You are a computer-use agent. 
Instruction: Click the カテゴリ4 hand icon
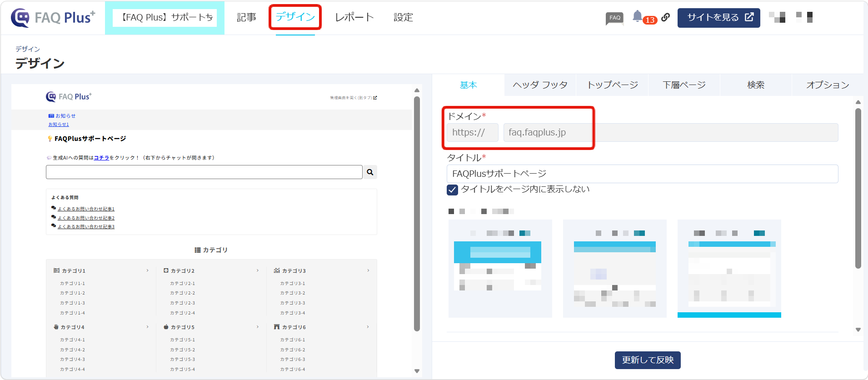point(56,327)
